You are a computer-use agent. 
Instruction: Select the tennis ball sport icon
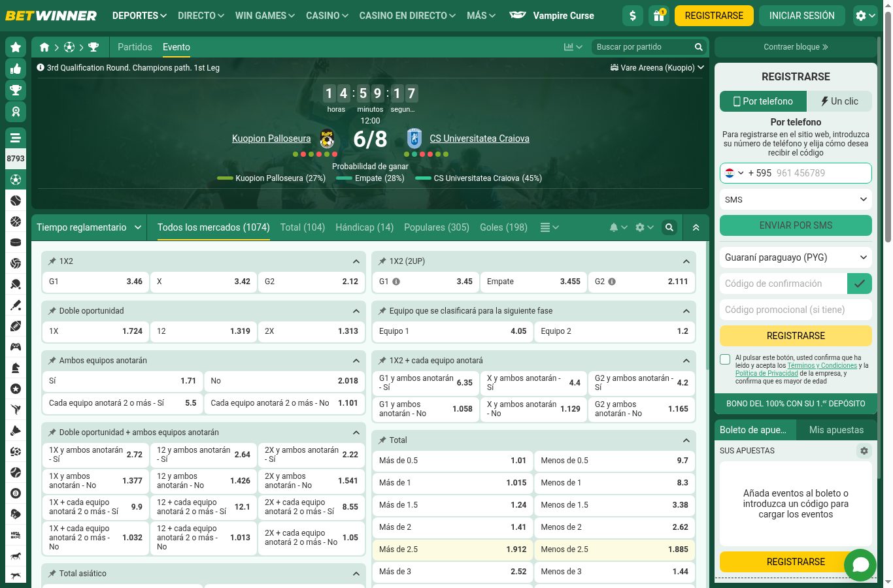point(16,201)
